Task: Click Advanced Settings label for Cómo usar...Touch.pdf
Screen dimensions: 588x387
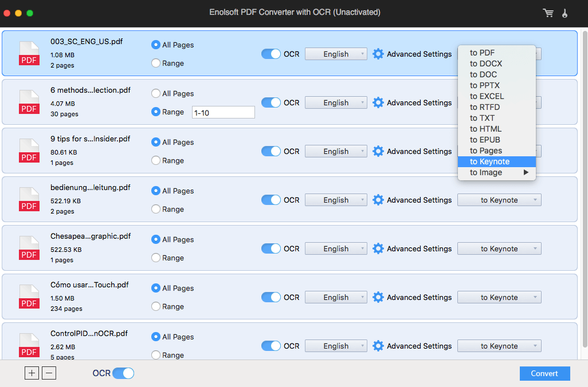Action: point(420,298)
